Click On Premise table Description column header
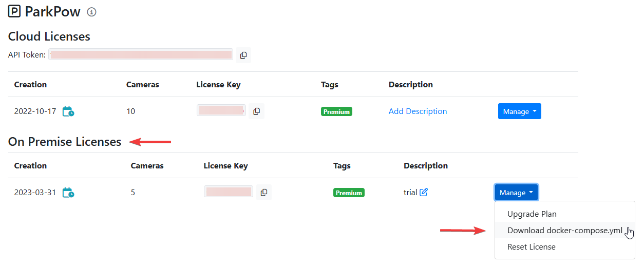 click(x=426, y=165)
